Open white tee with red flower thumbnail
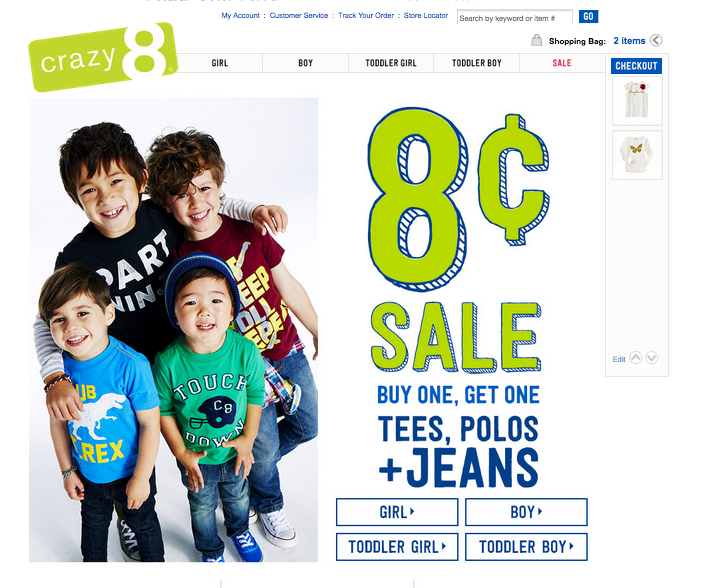 pos(637,101)
